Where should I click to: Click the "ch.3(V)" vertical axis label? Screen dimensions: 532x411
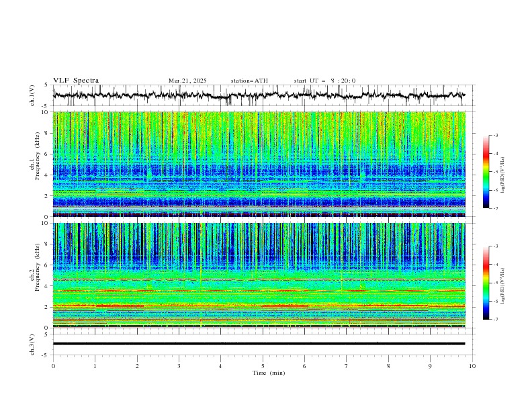32,345
